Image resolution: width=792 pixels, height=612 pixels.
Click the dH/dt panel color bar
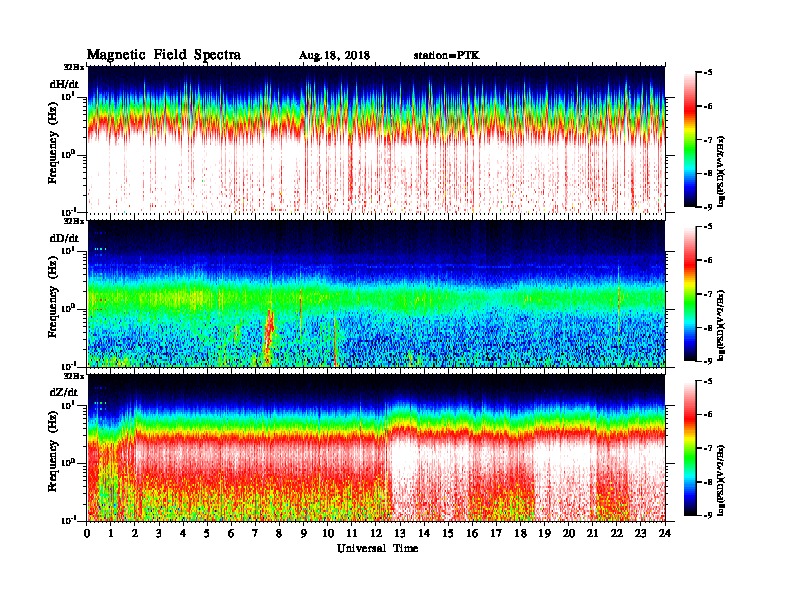[690, 139]
